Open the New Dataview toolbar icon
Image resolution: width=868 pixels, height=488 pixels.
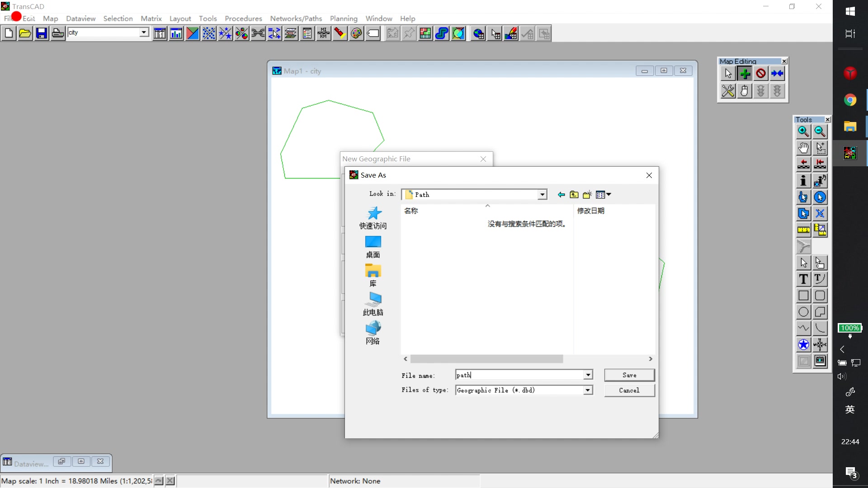(x=160, y=33)
